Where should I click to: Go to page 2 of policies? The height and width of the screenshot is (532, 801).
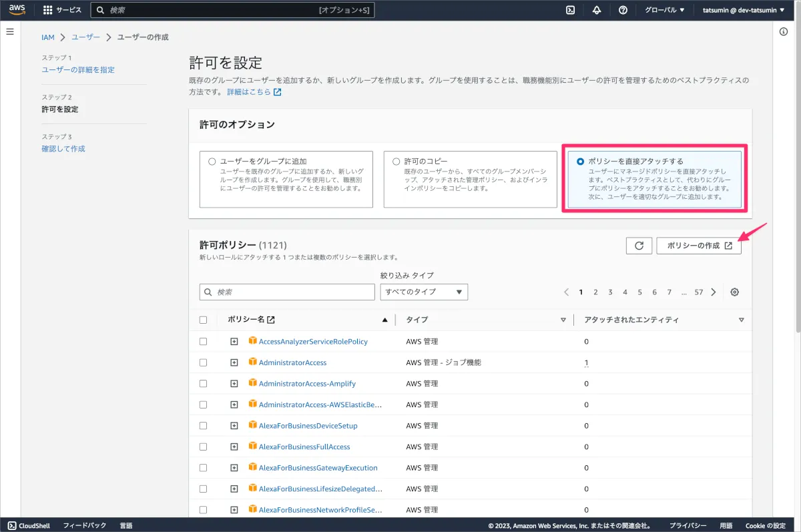tap(595, 292)
